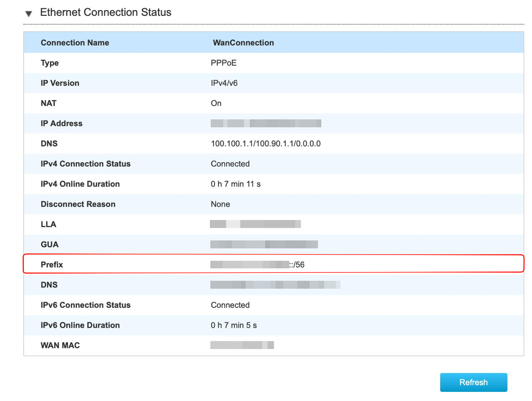Click the "IPv4 Online Duration" label
The width and height of the screenshot is (532, 401).
click(80, 184)
